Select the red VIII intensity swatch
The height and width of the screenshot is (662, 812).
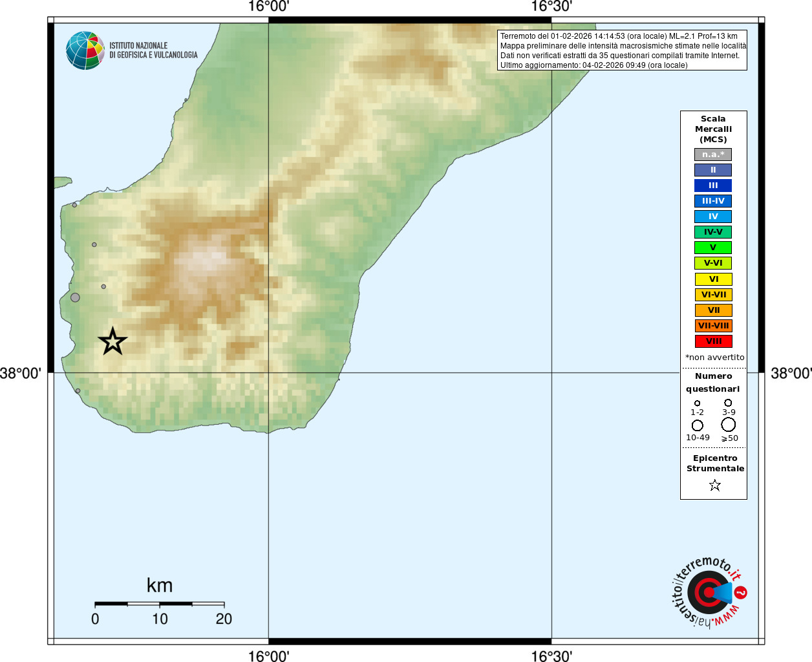713,341
